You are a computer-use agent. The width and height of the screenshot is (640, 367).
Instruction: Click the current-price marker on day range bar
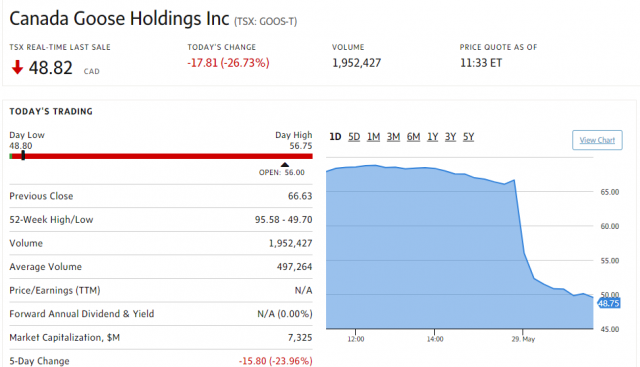point(23,156)
